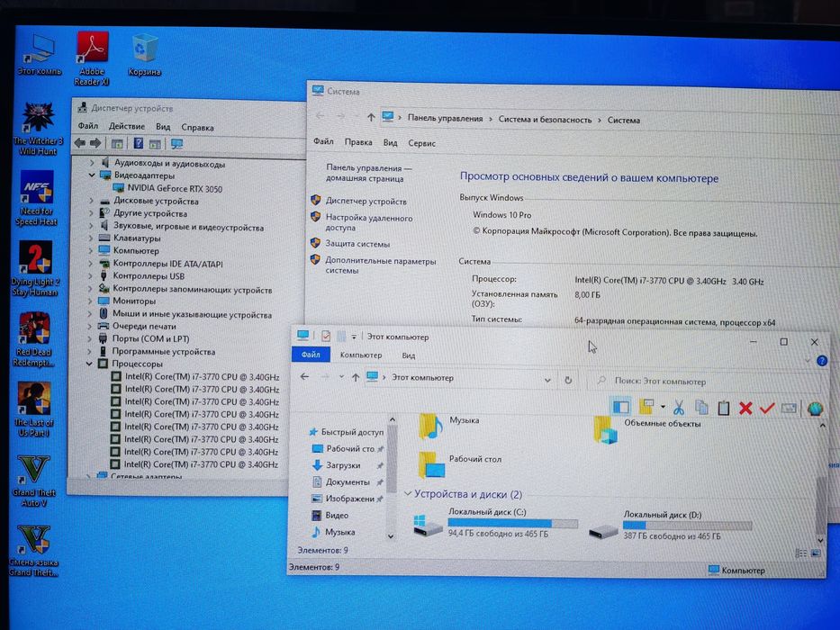
Task: Click Панель управления — домашняя страница link
Action: click(x=368, y=173)
